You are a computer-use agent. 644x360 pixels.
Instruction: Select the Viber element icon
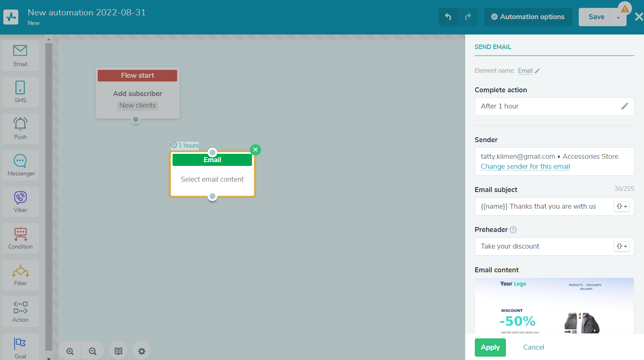coord(20,202)
